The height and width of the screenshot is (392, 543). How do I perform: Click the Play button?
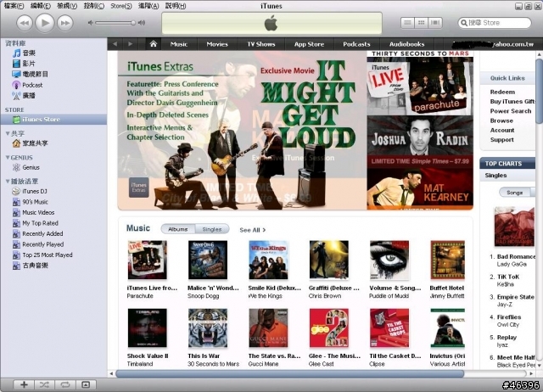point(45,23)
